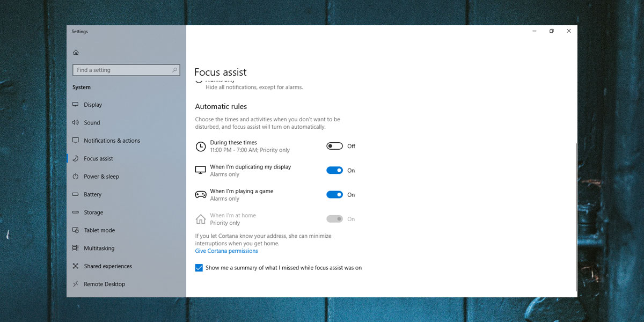Turn off playing a game toggle

coord(334,195)
